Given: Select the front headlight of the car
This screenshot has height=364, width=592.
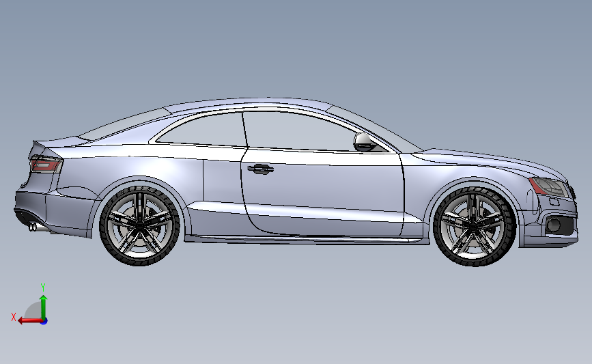Looking at the screenshot, I should pos(550,186).
